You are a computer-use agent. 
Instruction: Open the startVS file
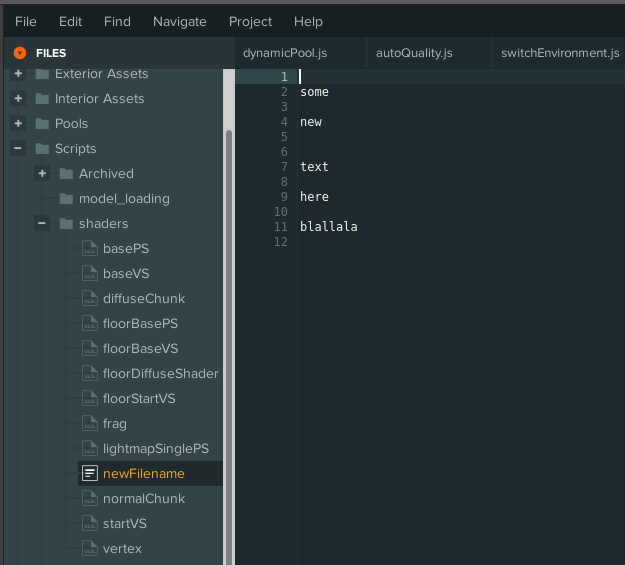(125, 524)
